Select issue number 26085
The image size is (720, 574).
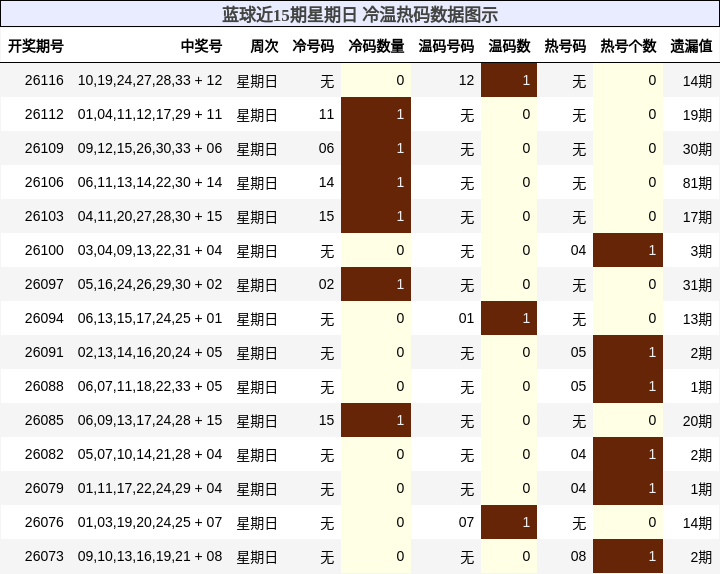pyautogui.click(x=44, y=420)
